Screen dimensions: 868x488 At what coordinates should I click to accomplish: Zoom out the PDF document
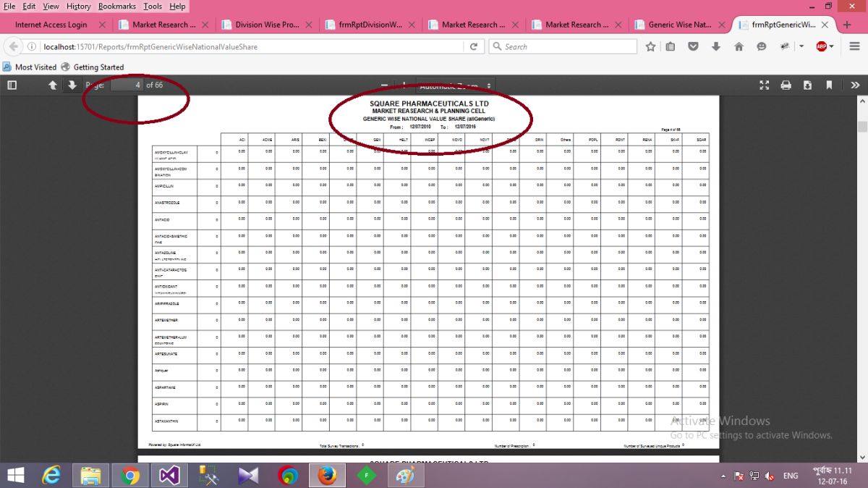(x=386, y=85)
